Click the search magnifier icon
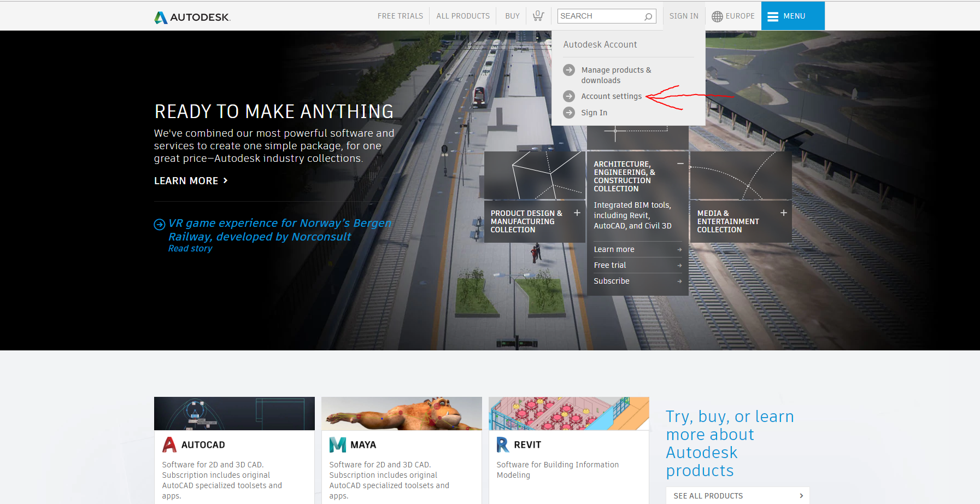The height and width of the screenshot is (504, 980). point(648,16)
